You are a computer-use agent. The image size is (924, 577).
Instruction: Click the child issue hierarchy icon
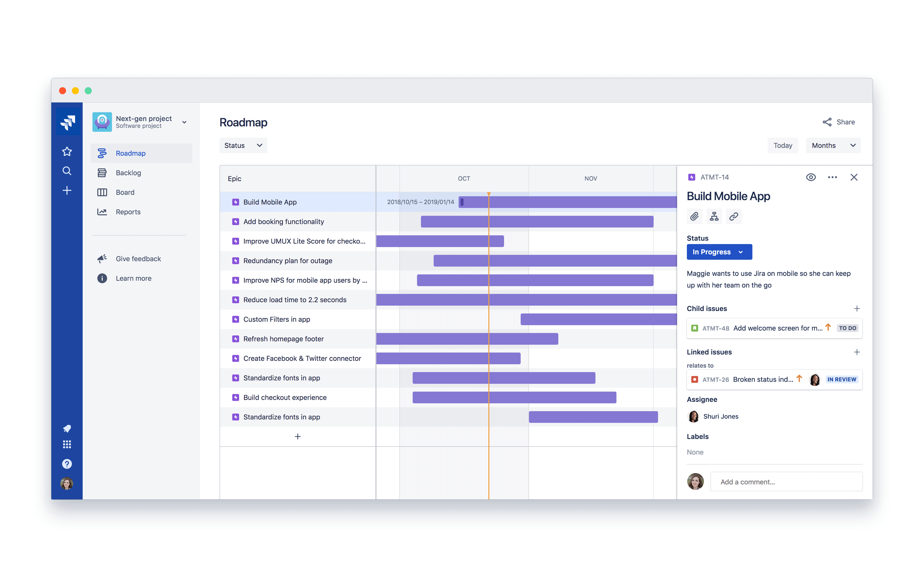pos(714,217)
